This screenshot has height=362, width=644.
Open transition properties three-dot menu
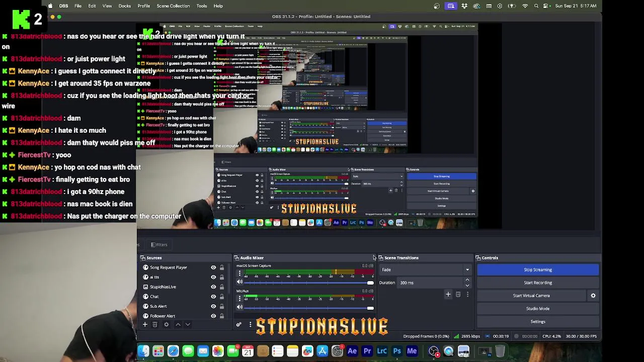467,294
